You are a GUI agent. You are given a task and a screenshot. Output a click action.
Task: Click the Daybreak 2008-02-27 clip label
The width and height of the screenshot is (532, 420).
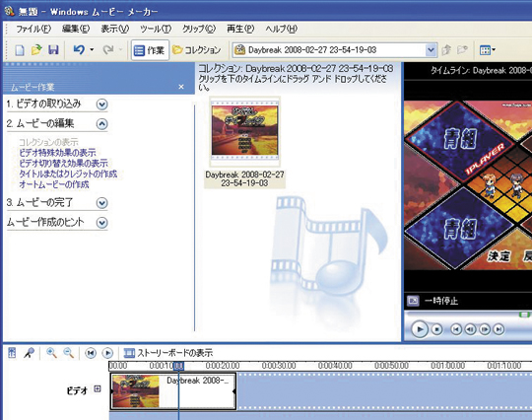pyautogui.click(x=244, y=178)
